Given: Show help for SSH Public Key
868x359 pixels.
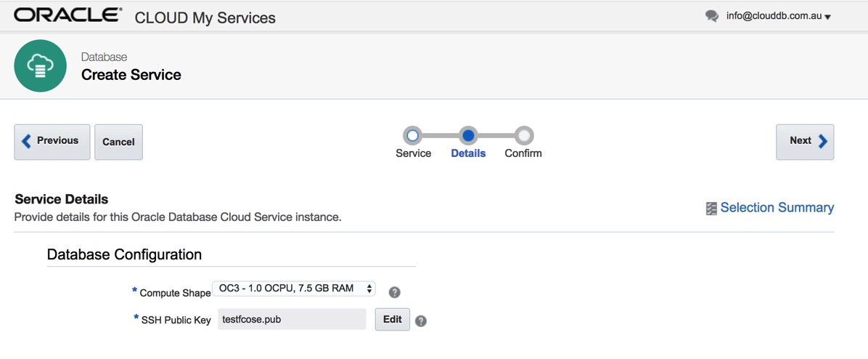Looking at the screenshot, I should (421, 320).
